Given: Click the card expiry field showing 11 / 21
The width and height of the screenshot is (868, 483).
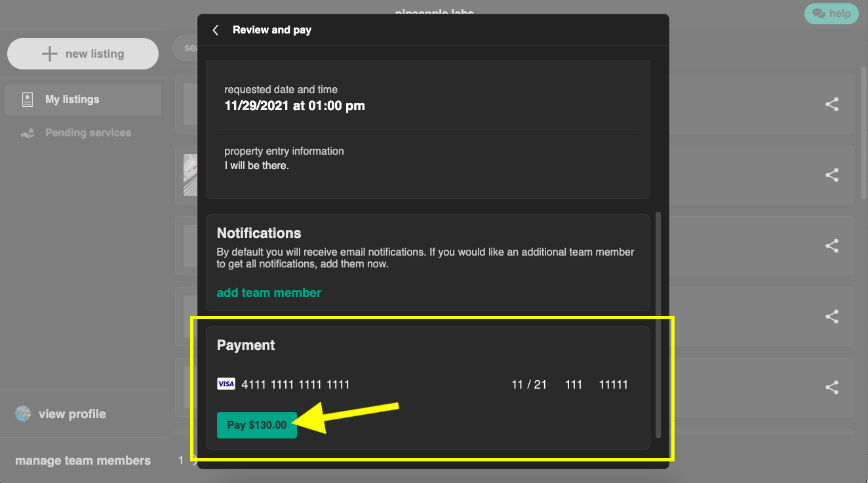Looking at the screenshot, I should pyautogui.click(x=528, y=385).
